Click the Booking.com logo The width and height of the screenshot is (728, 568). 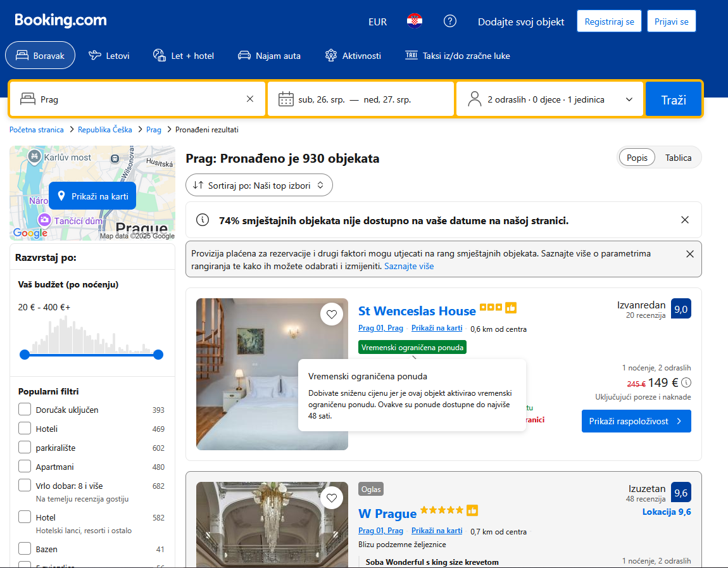60,20
